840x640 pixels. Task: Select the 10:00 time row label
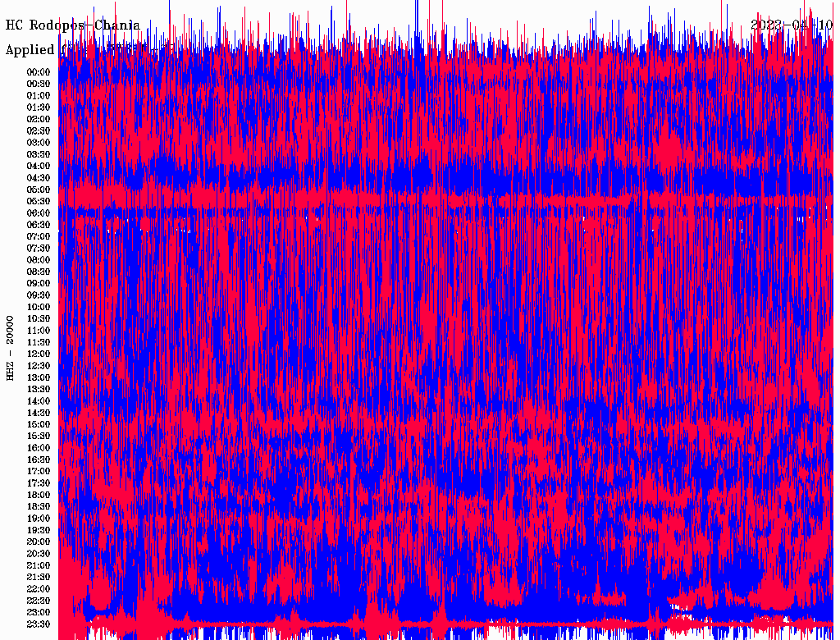click(39, 307)
